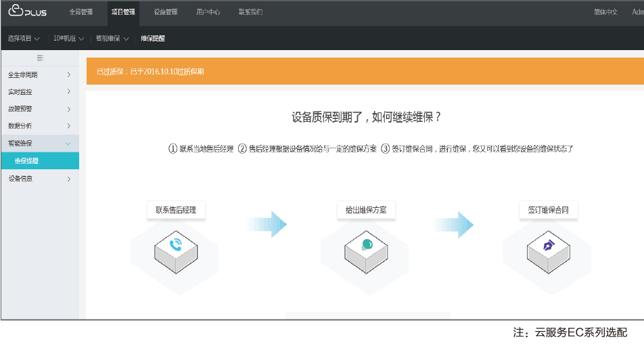
Task: Collapse the 智能维保 sidebar section
Action: coord(39,144)
